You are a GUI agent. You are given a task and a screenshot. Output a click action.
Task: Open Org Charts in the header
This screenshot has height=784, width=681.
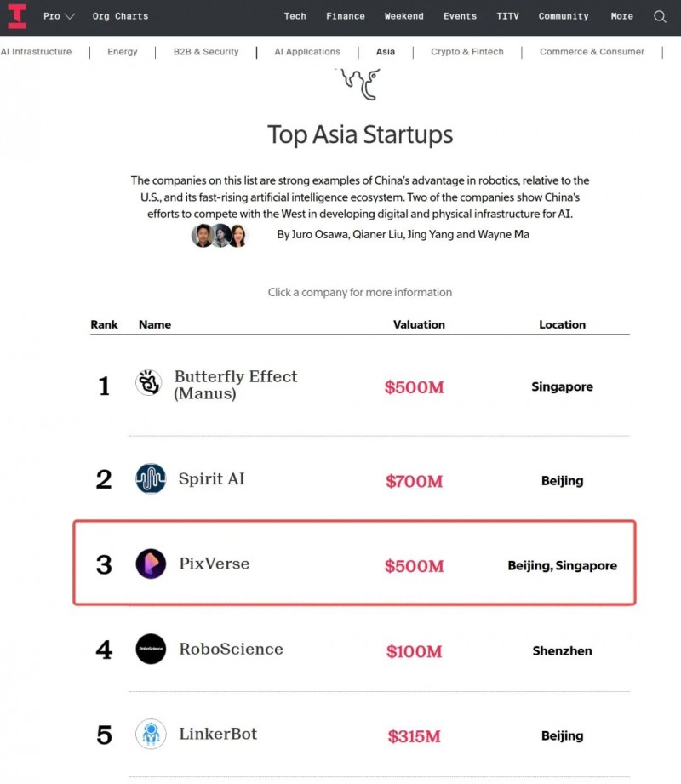click(120, 16)
